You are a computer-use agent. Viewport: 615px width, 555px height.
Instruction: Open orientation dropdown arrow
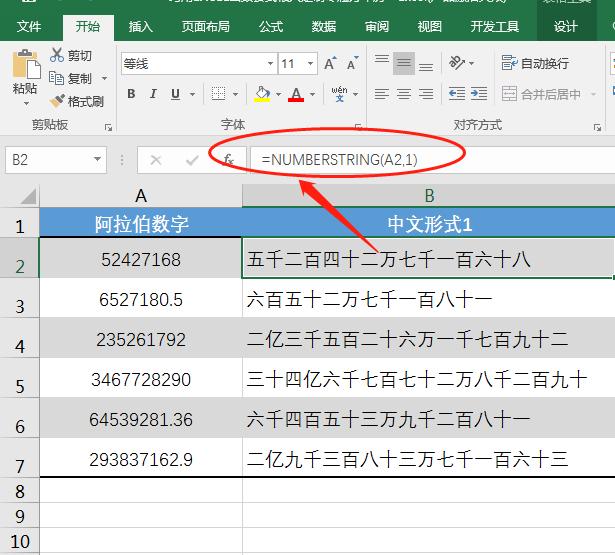coord(471,63)
